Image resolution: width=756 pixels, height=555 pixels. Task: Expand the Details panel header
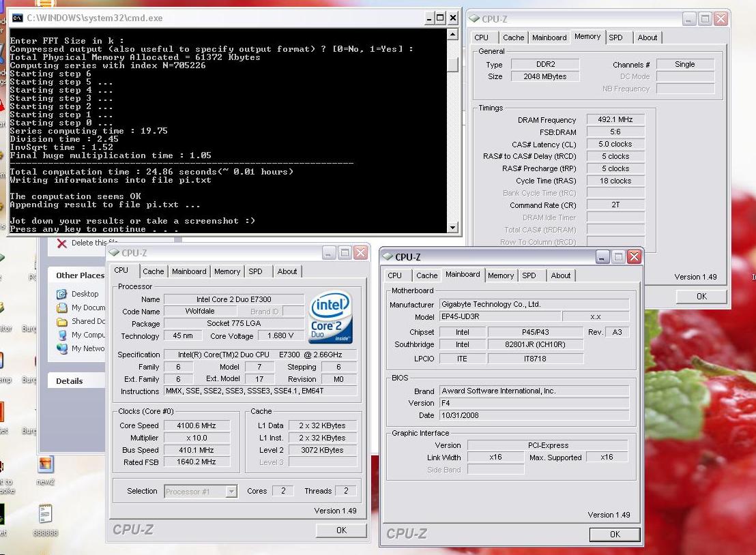coord(77,381)
